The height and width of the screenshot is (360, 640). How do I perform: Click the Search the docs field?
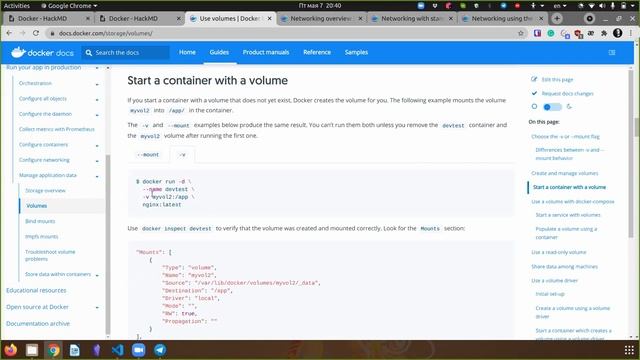click(126, 53)
